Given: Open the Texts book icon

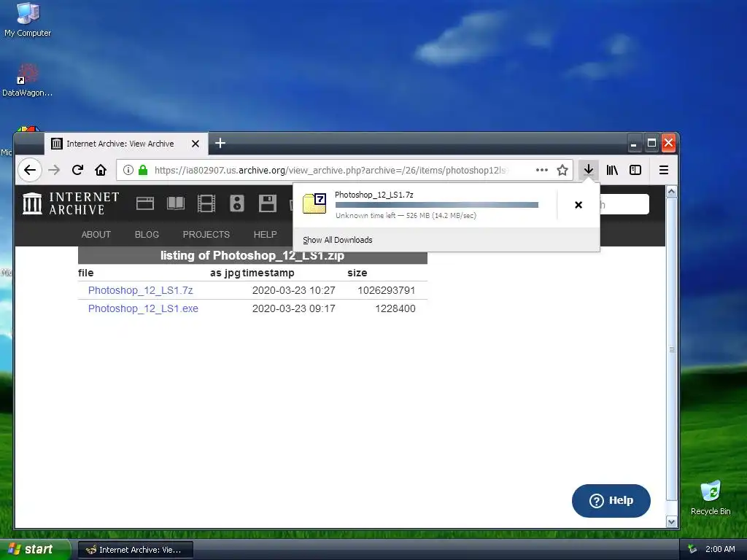Looking at the screenshot, I should pyautogui.click(x=175, y=204).
